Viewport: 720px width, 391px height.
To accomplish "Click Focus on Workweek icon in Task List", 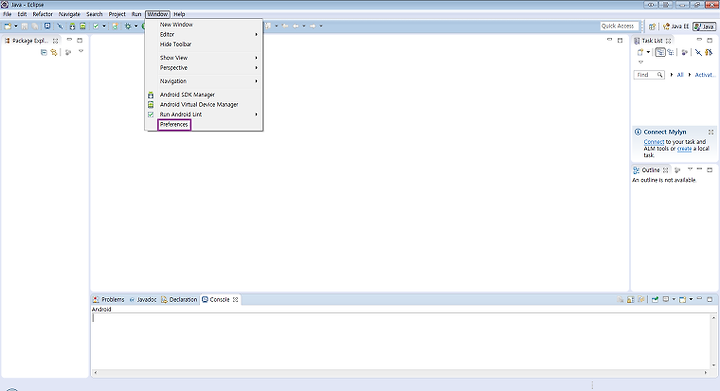I will point(685,52).
